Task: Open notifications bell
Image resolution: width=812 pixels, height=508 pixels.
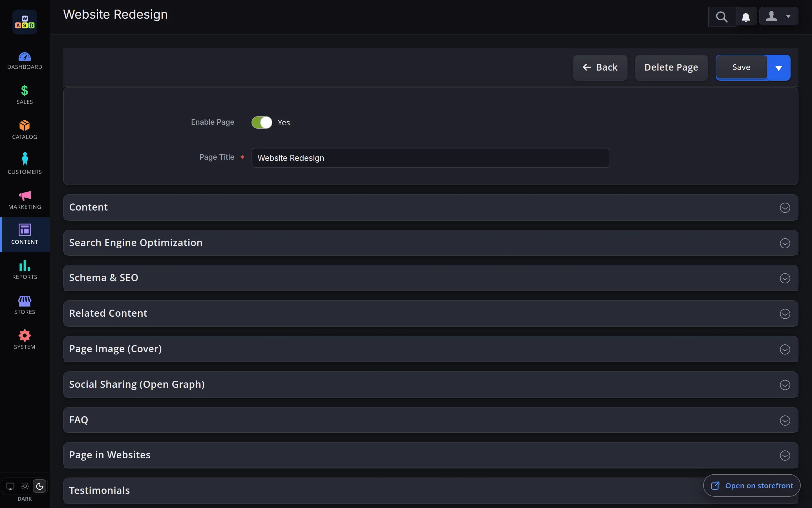Action: (x=746, y=16)
